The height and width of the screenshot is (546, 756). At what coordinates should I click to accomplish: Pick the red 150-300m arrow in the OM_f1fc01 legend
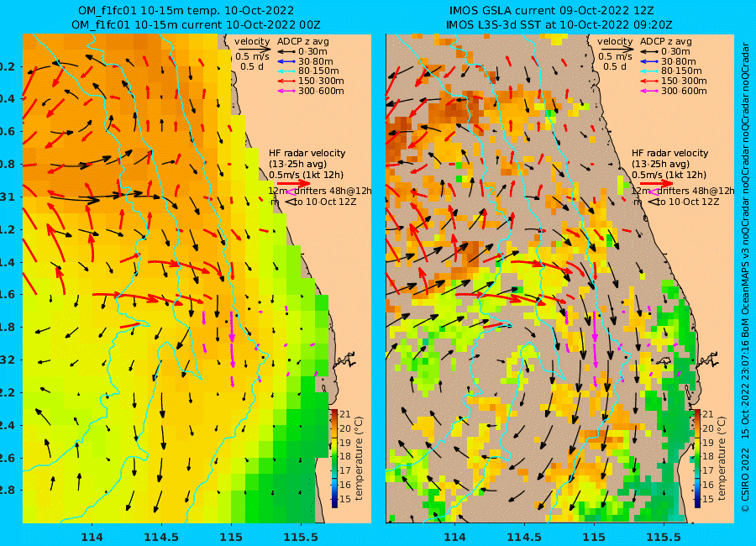[x=286, y=81]
